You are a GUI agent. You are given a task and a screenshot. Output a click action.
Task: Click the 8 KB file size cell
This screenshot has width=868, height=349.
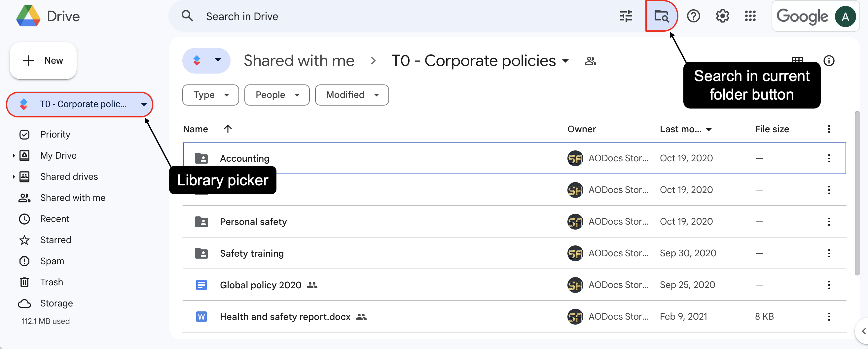point(764,316)
